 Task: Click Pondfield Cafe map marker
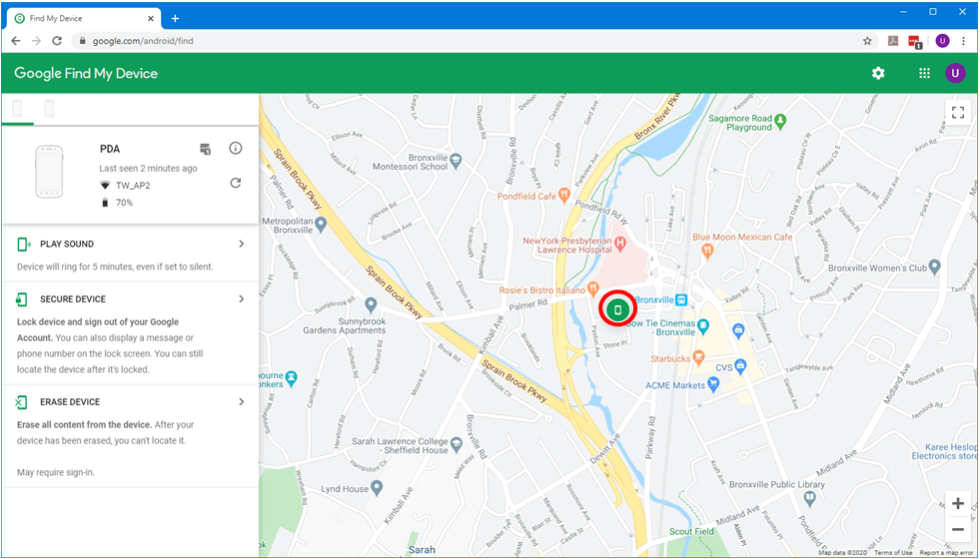point(563,196)
